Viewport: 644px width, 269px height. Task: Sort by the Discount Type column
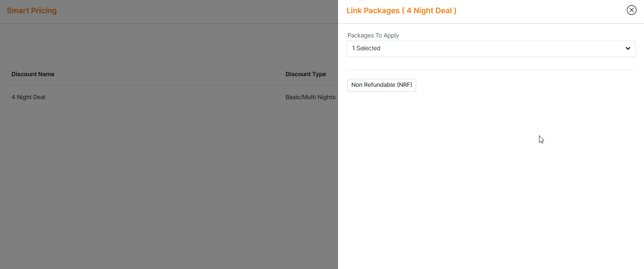(306, 74)
